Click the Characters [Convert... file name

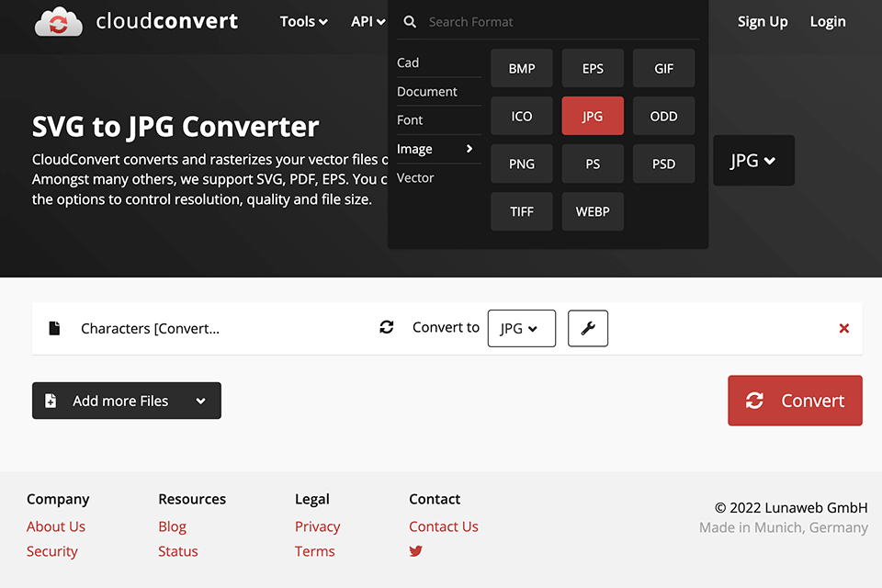150,328
